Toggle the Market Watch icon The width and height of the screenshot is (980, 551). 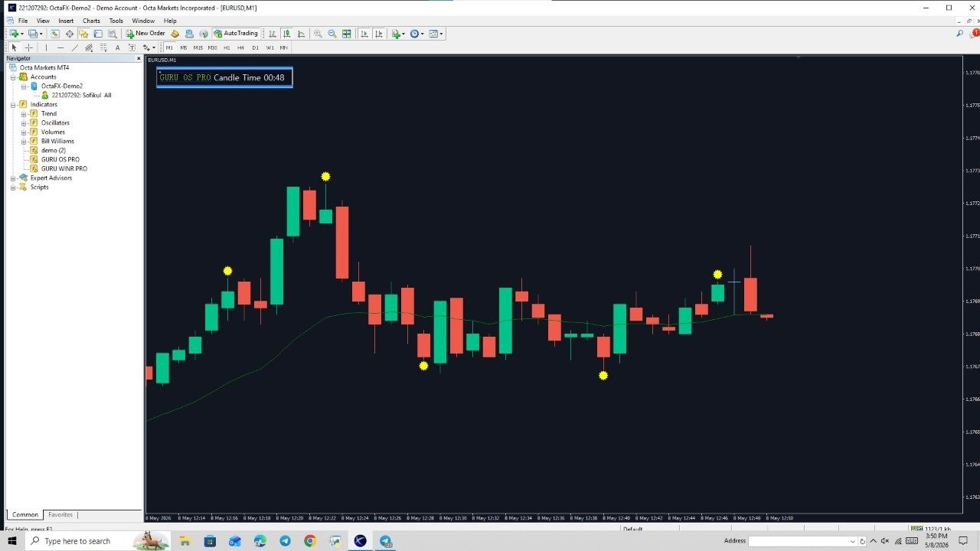coord(55,34)
